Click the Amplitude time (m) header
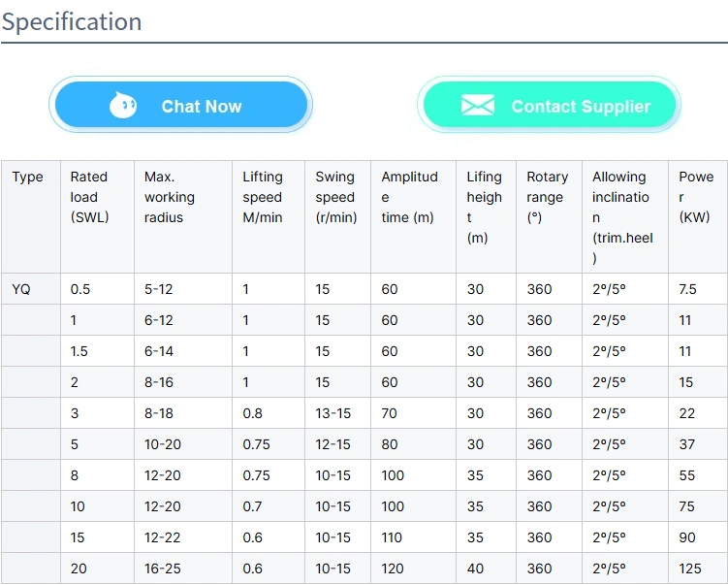Image resolution: width=728 pixels, height=585 pixels. [409, 197]
